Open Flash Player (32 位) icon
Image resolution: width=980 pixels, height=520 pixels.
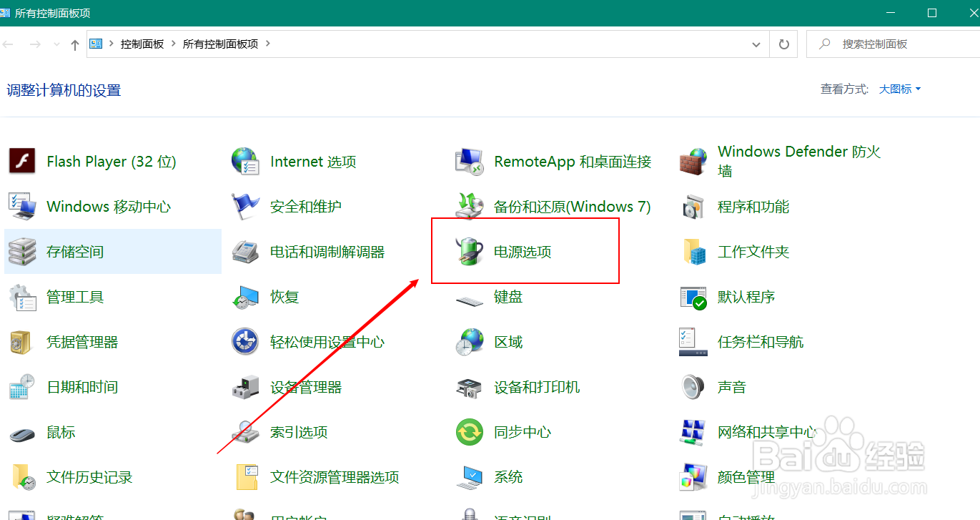(22, 162)
